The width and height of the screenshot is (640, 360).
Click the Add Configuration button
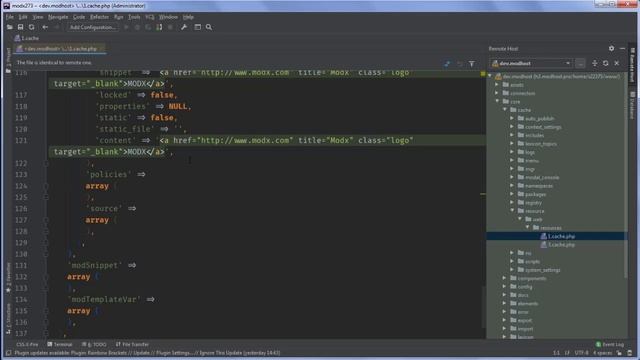coord(93,27)
